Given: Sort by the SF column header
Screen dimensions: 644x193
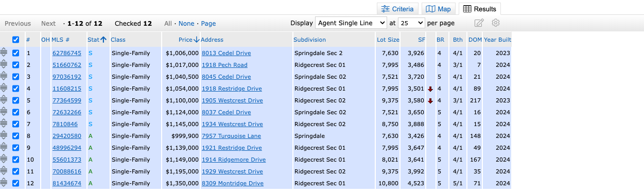Looking at the screenshot, I should (x=422, y=40).
